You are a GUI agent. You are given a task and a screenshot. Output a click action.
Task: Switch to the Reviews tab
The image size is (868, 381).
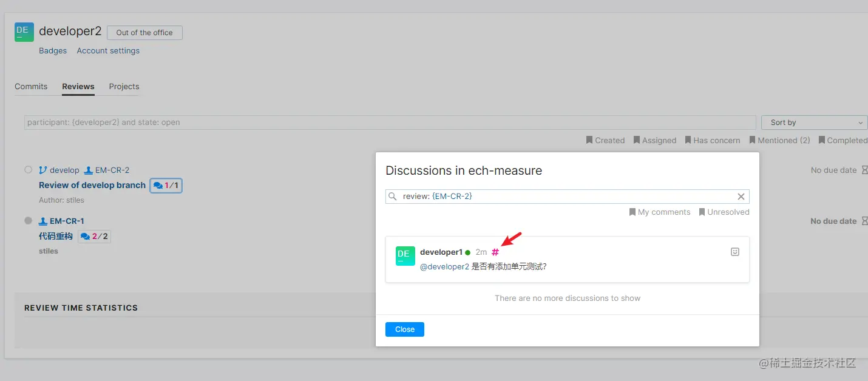(78, 87)
